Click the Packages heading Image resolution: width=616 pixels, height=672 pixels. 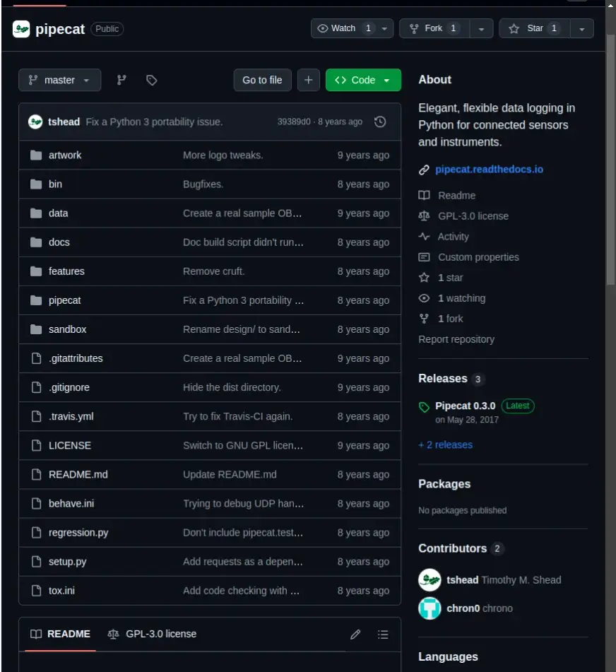click(444, 484)
